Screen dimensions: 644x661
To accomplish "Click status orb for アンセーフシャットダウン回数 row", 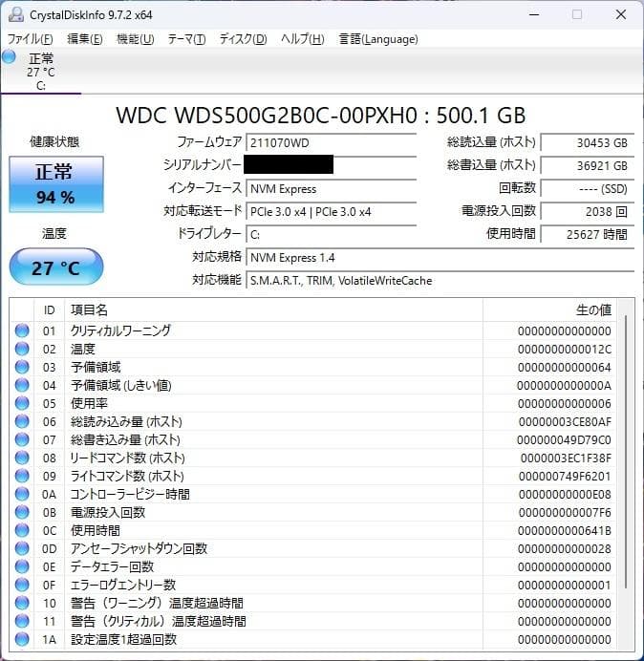I will 22,548.
